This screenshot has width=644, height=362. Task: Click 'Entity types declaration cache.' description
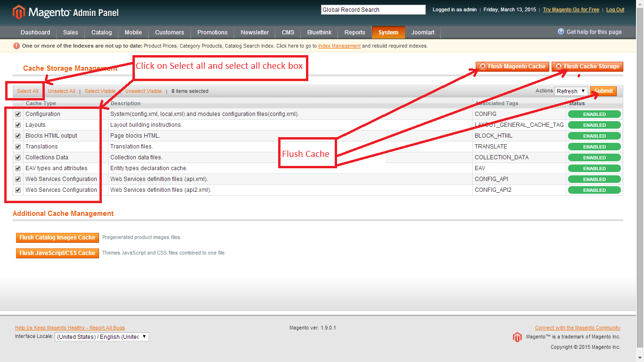coord(149,168)
